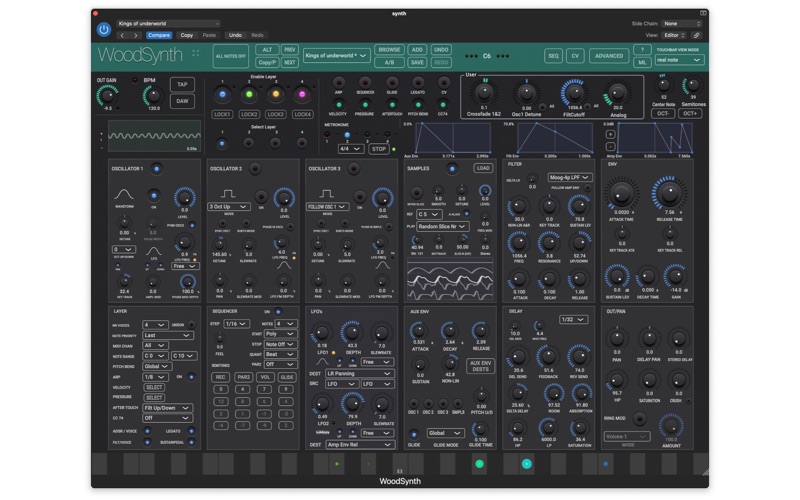
Task: Open the FOLLOW OSC 1 mode dropdown
Action: (327, 207)
